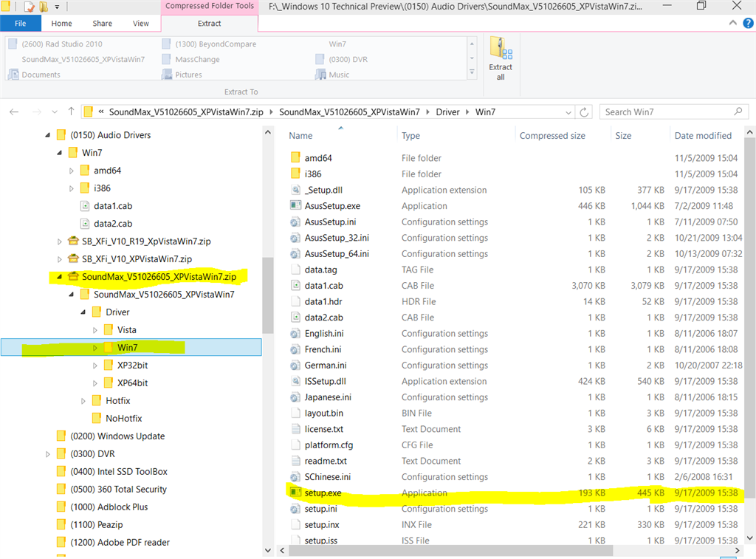Click the German.ini settings file icon

click(x=295, y=365)
